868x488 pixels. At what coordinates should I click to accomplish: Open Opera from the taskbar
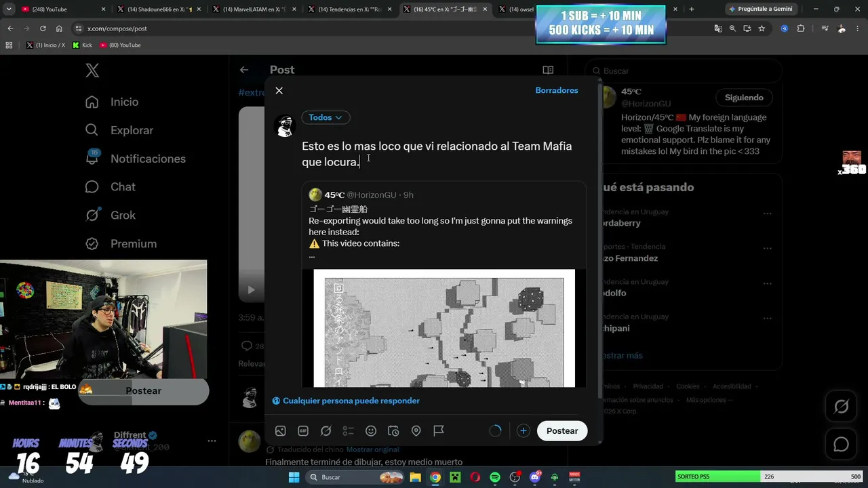coord(475,478)
